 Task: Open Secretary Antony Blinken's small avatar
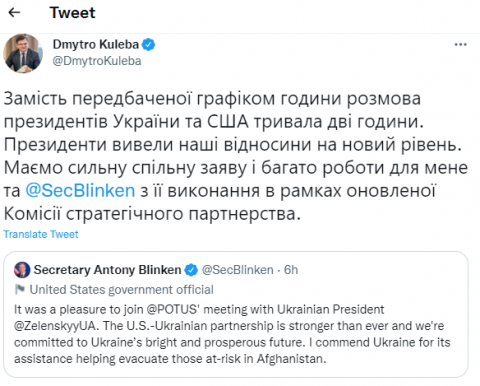[22, 270]
